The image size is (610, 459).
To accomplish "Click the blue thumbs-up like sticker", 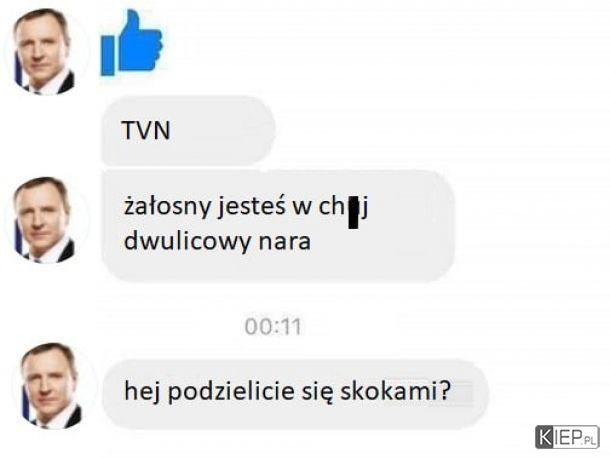I will click(131, 43).
